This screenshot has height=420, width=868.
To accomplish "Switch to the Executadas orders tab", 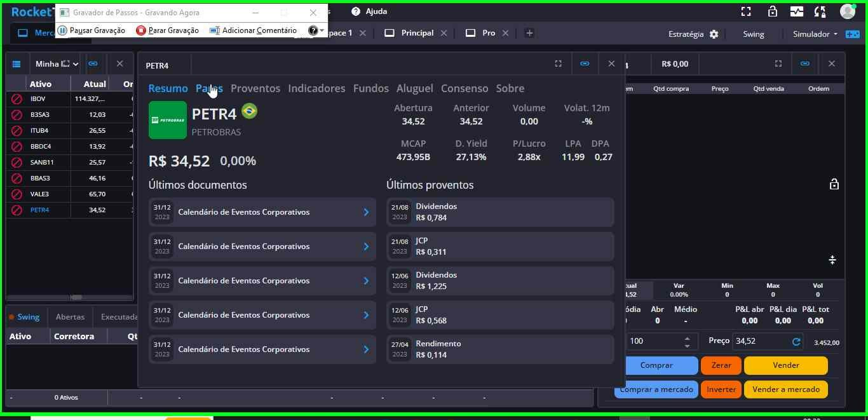I will pos(119,317).
